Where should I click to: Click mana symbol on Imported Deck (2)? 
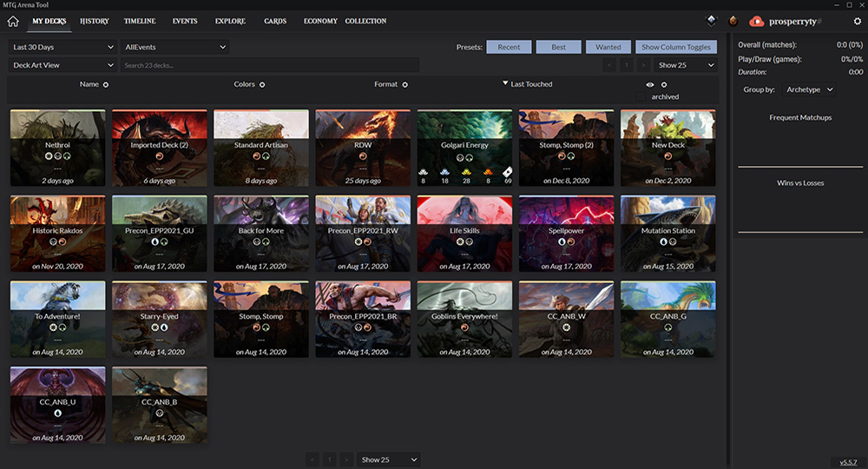(x=160, y=156)
